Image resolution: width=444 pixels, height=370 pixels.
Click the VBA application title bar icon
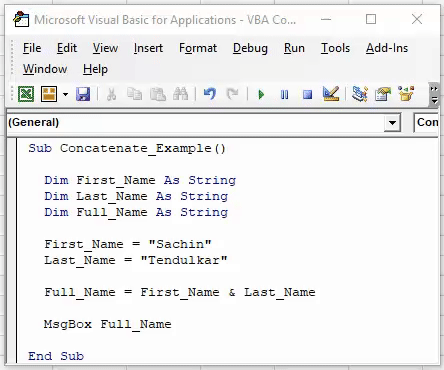pos(21,20)
